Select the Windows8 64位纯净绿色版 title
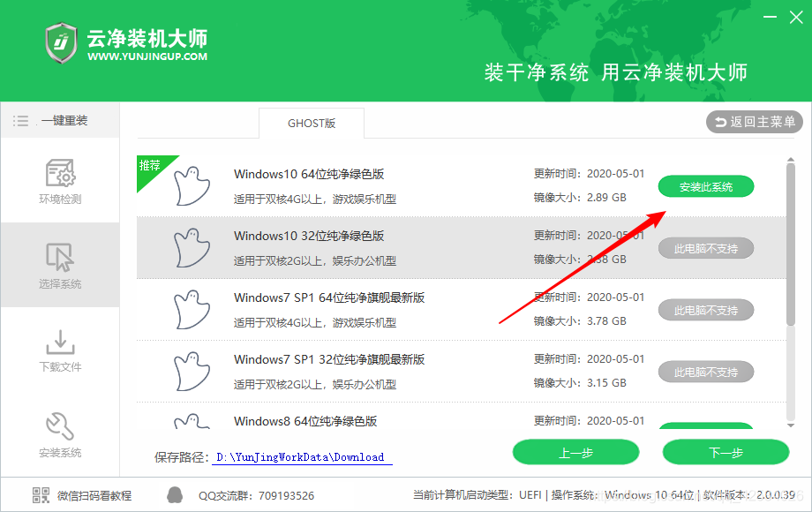Image resolution: width=812 pixels, height=512 pixels. tap(305, 421)
